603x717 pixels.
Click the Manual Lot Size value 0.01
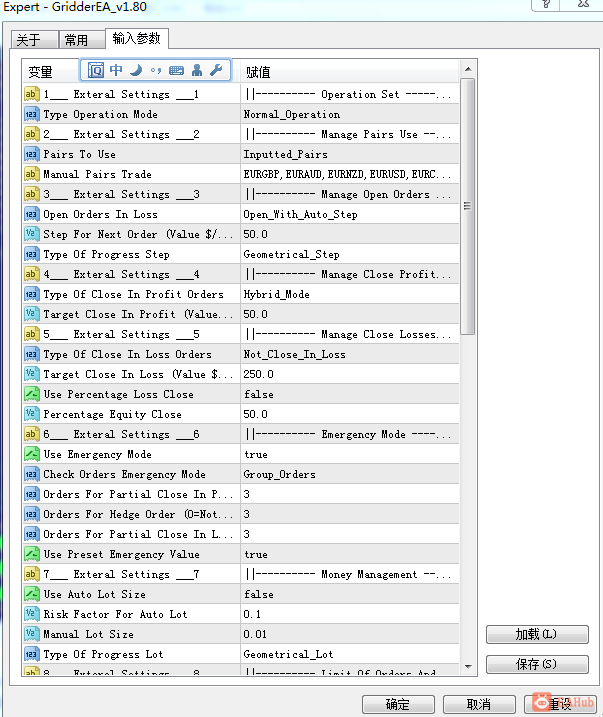coord(255,634)
